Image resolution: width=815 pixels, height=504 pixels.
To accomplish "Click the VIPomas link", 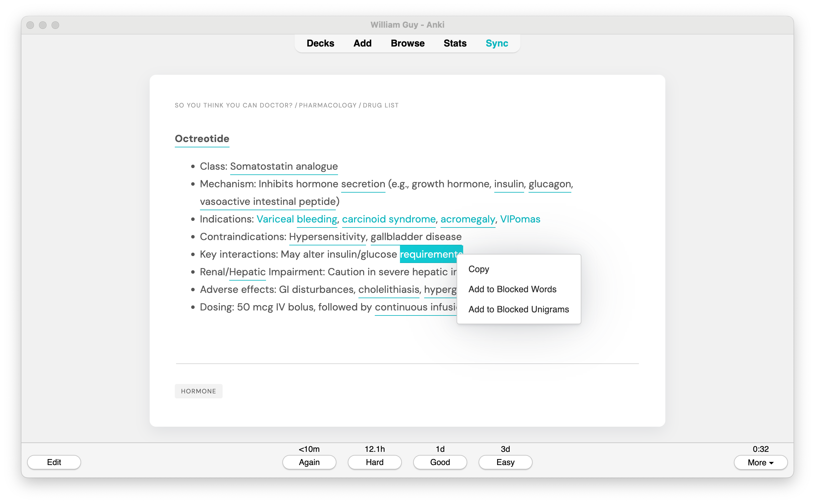I will (520, 219).
